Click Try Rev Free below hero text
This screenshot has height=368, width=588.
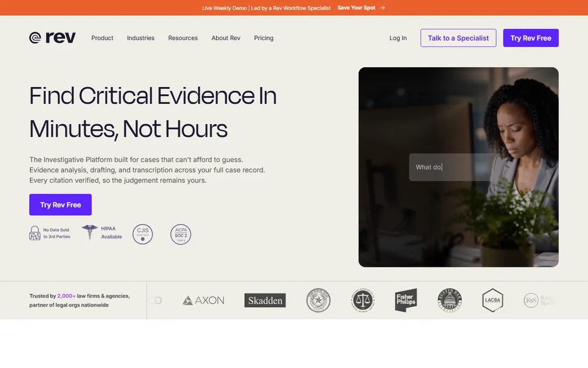pyautogui.click(x=60, y=204)
